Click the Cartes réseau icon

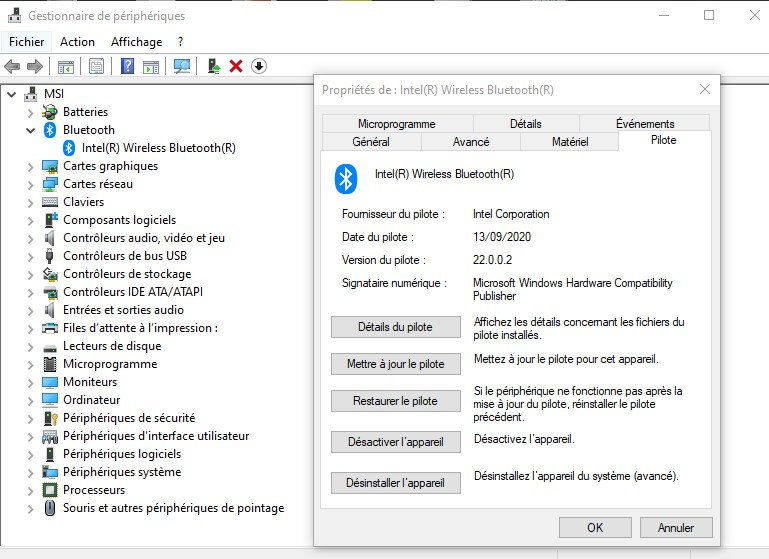click(x=50, y=184)
